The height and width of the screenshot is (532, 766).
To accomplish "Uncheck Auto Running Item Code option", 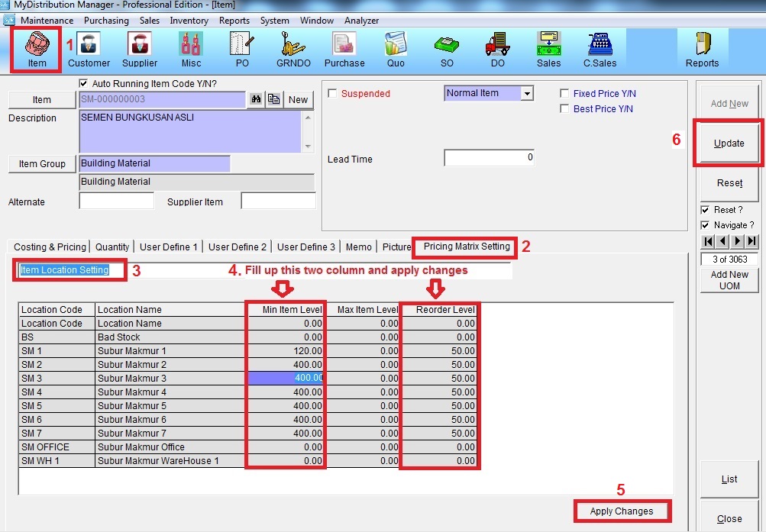I will (84, 83).
